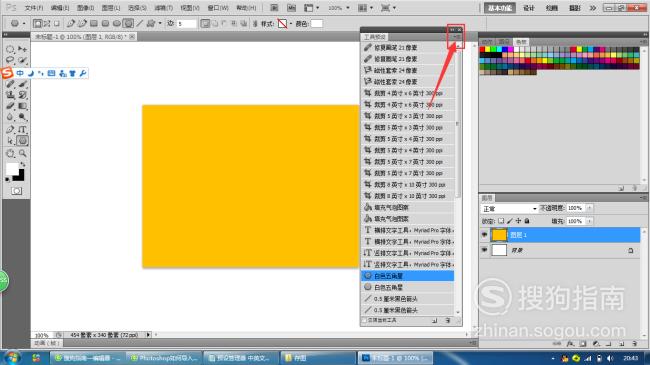The height and width of the screenshot is (365, 650).
Task: Select the Move tool
Action: [x=22, y=49]
